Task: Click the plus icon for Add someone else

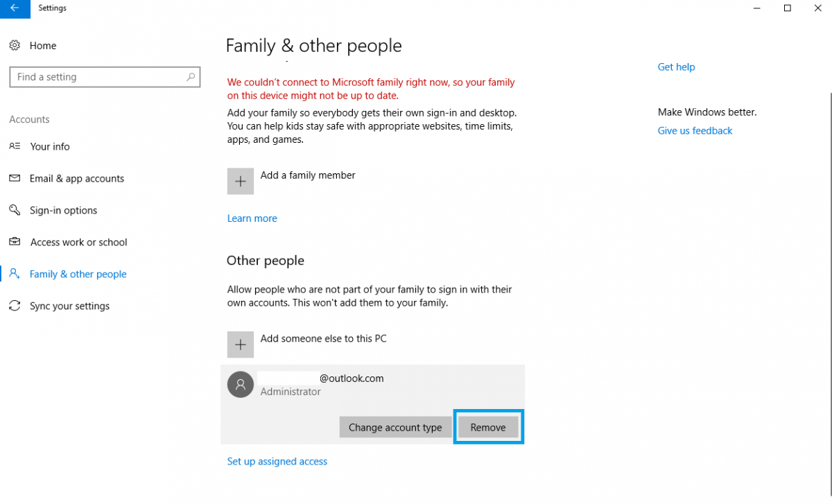Action: click(x=241, y=345)
